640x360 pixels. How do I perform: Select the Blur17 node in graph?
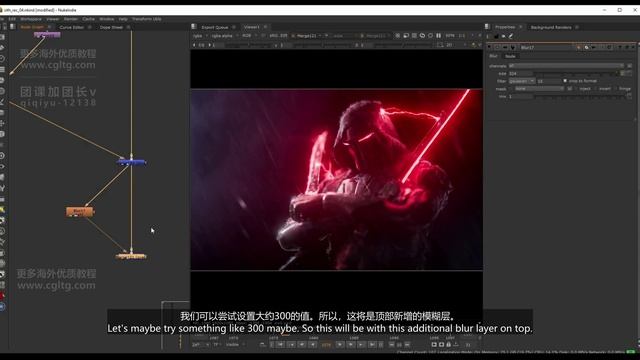(80, 211)
